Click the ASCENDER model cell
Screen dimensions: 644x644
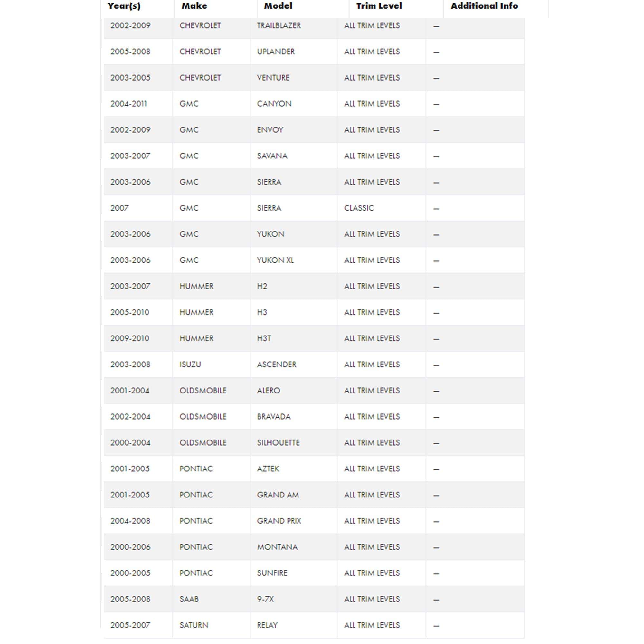[276, 364]
